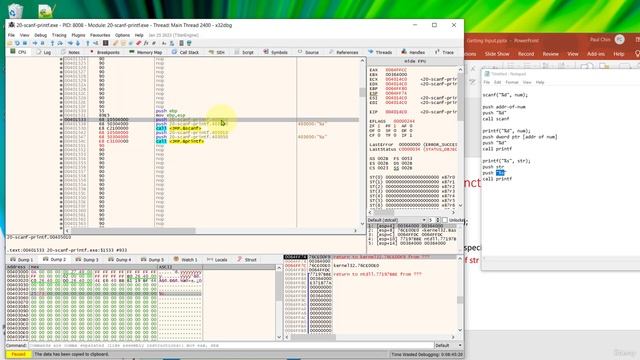Open the Plugins menu
The width and height of the screenshot is (640, 360).
(x=78, y=35)
